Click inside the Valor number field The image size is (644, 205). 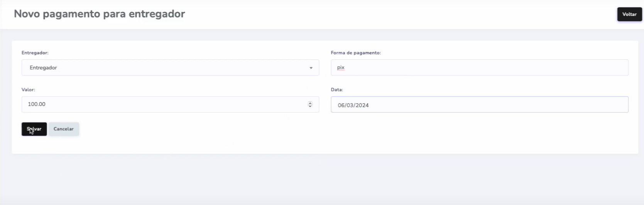point(162,104)
